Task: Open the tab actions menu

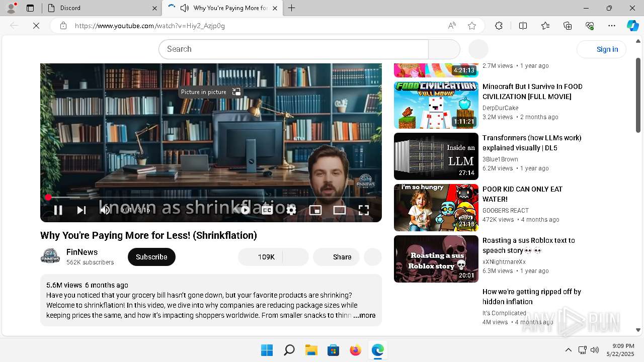Action: tap(30, 8)
